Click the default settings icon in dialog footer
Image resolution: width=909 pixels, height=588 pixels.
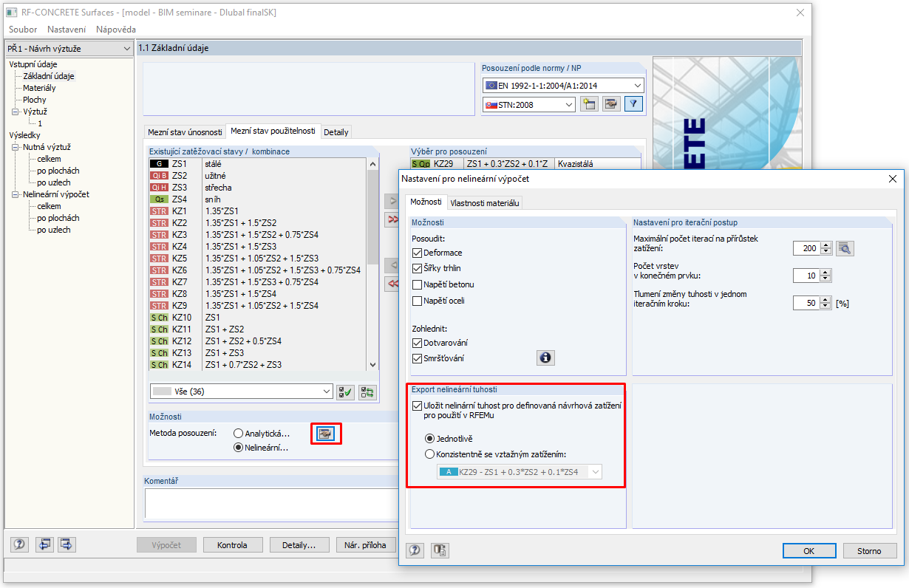coord(440,550)
